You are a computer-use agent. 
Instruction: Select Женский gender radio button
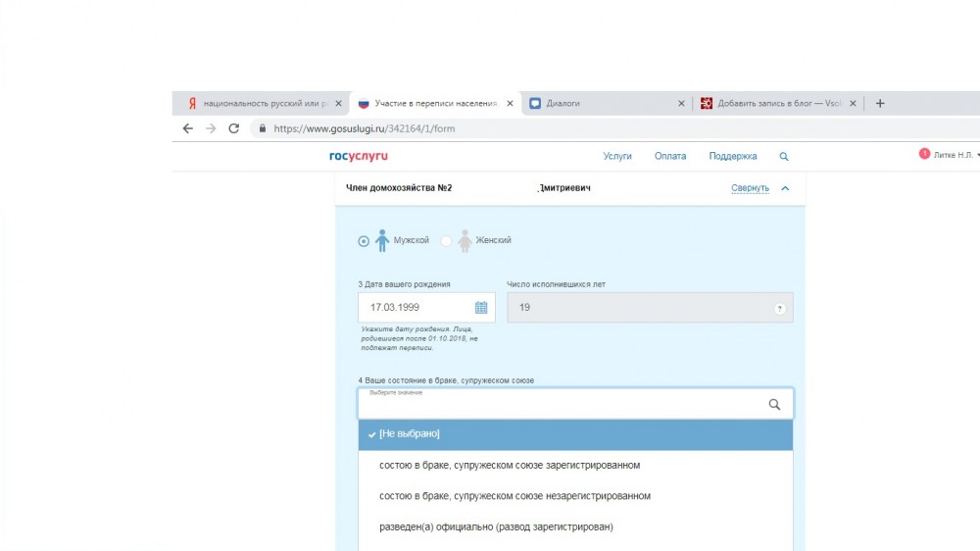(x=446, y=241)
